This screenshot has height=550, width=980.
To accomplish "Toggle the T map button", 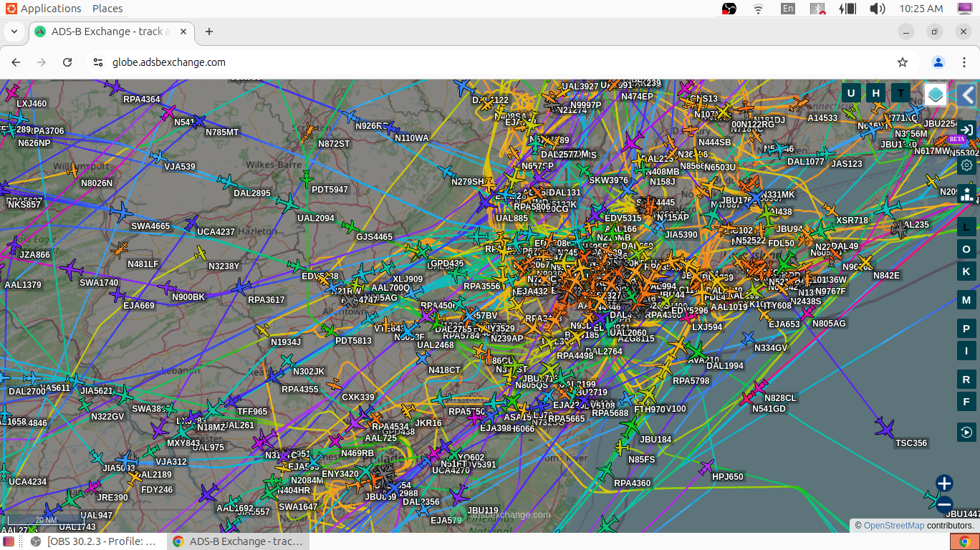I will (900, 92).
